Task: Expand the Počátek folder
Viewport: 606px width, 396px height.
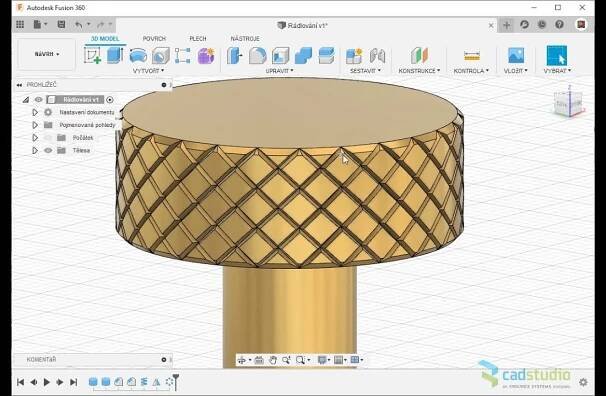Action: point(35,138)
